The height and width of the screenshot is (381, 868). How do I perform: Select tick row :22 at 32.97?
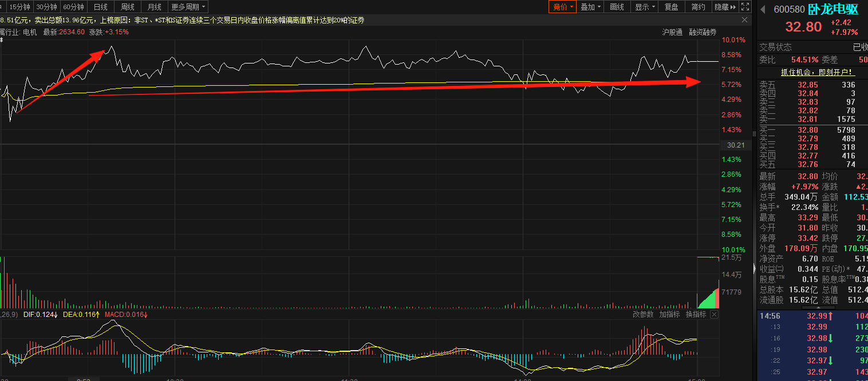[x=812, y=360]
